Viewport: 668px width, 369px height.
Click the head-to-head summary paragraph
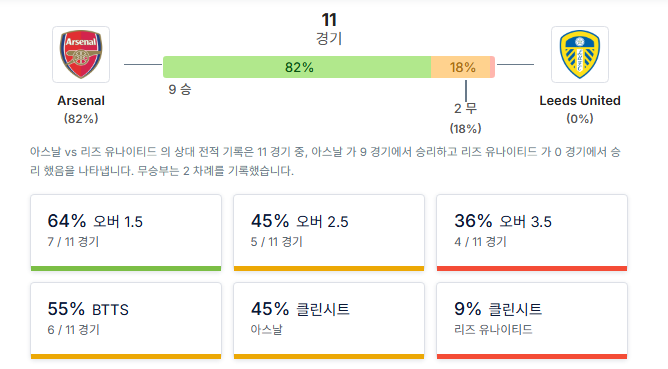pyautogui.click(x=325, y=161)
